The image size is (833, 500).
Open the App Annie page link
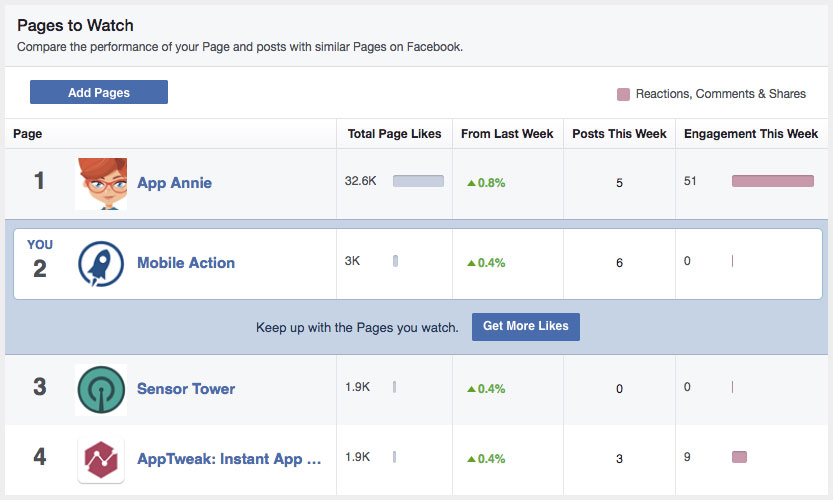[x=174, y=183]
